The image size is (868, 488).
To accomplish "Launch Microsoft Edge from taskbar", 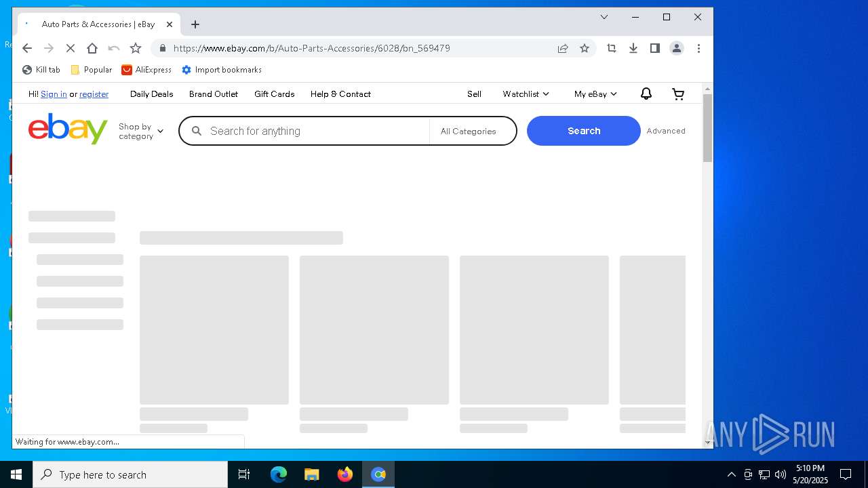I will [x=279, y=474].
